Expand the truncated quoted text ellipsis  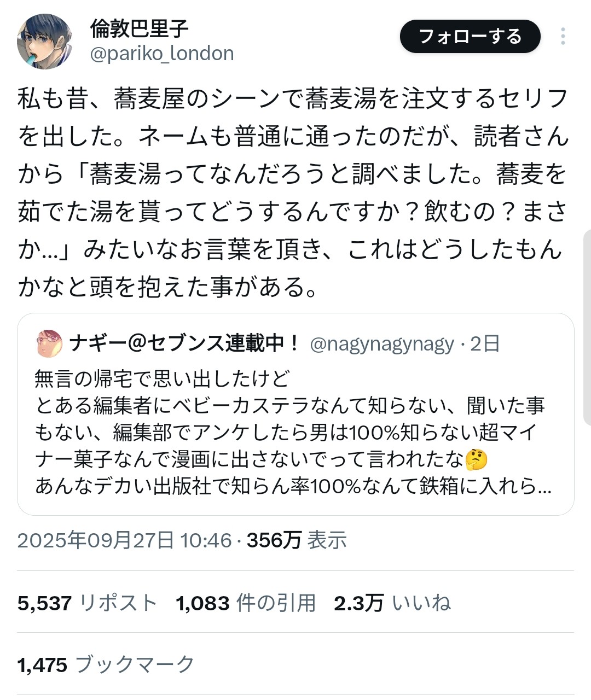pyautogui.click(x=544, y=486)
